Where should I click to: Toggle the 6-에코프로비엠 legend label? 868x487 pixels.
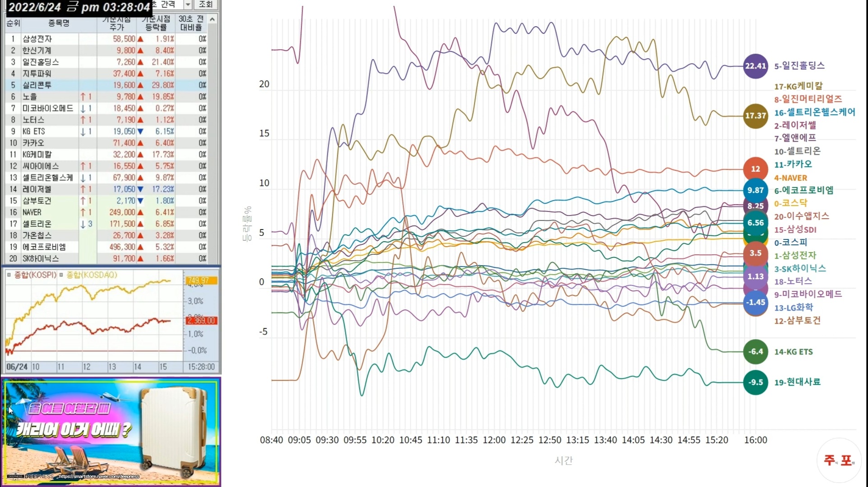coord(804,191)
